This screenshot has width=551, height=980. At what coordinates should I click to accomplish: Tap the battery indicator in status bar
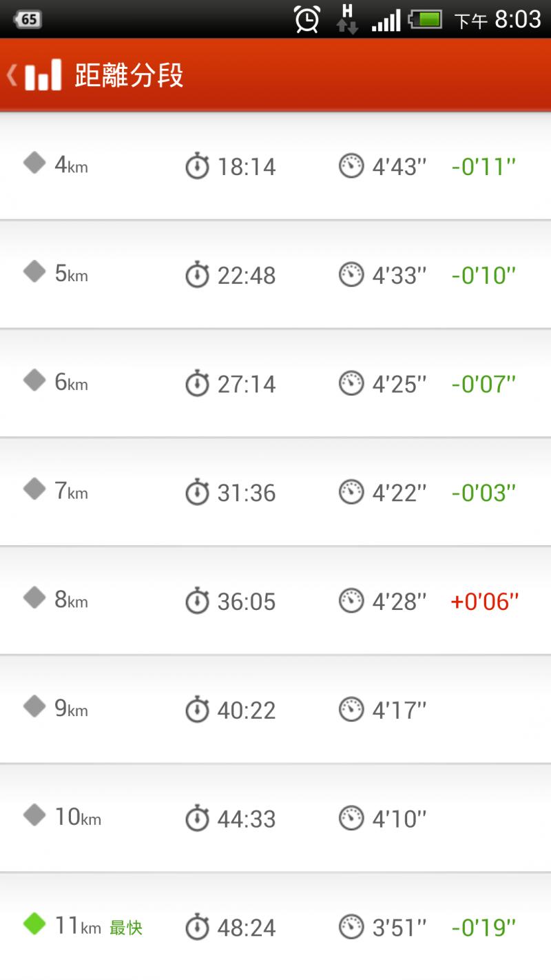(x=426, y=19)
